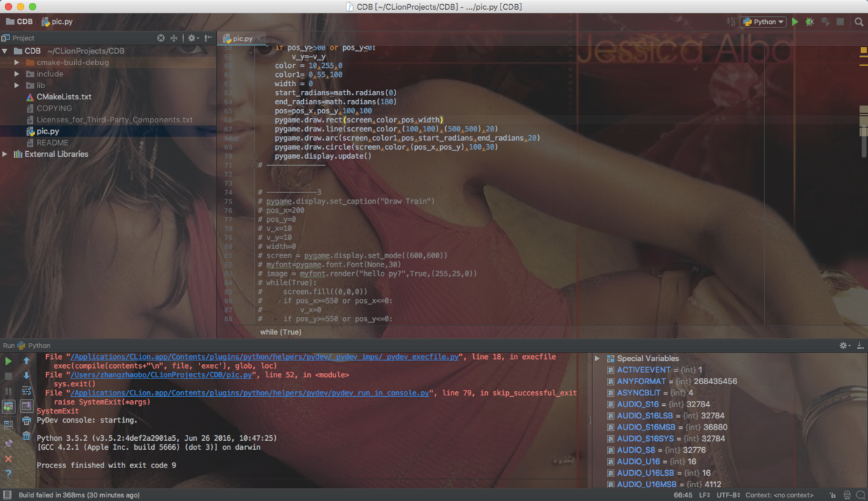Click the pause output icon in Run panel
This screenshot has width=868, height=501.
[8, 391]
